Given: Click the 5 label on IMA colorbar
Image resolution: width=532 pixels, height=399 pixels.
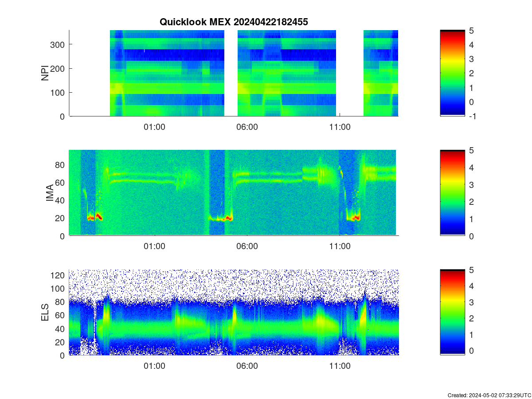Looking at the screenshot, I should click(x=471, y=150).
